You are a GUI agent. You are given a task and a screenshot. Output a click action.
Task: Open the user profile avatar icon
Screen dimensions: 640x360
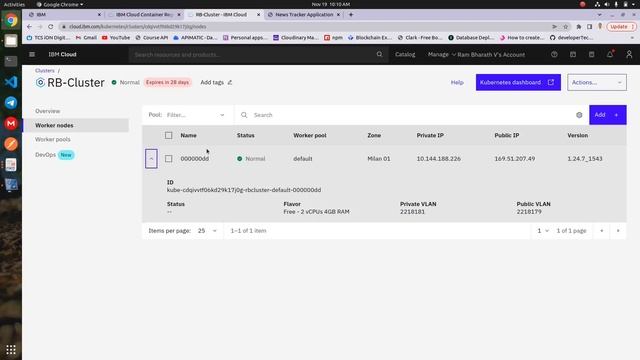click(629, 54)
